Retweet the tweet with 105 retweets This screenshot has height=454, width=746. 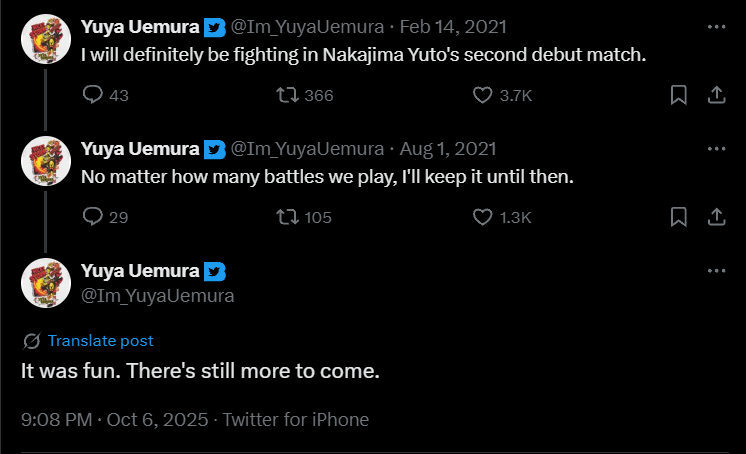point(285,216)
